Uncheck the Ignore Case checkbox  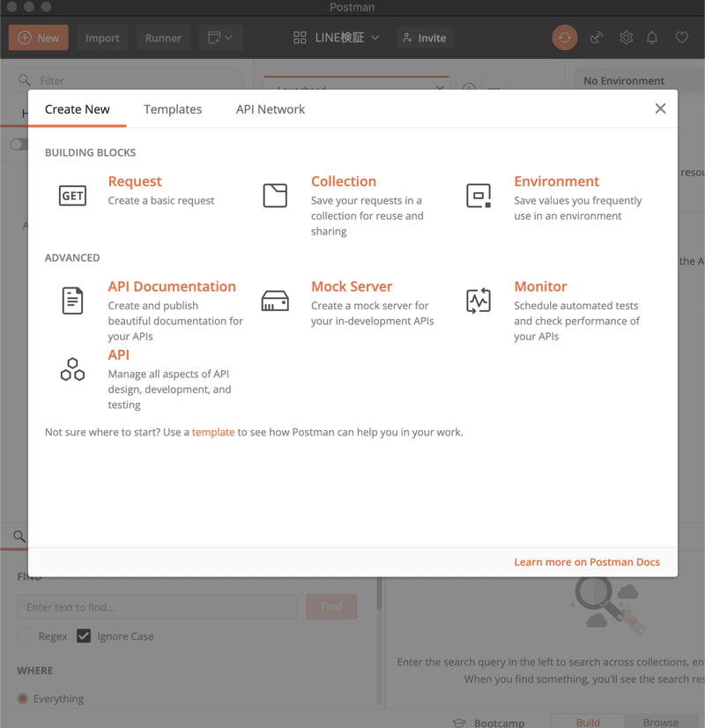(84, 636)
